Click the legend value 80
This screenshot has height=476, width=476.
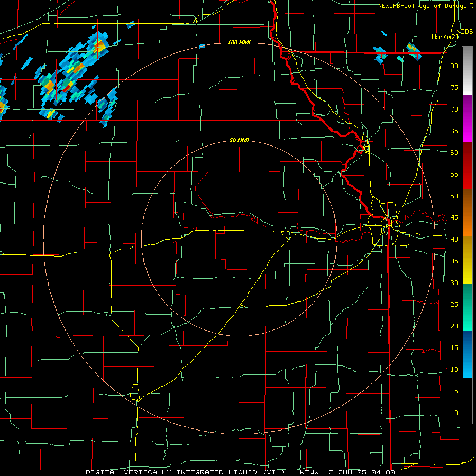coord(454,66)
